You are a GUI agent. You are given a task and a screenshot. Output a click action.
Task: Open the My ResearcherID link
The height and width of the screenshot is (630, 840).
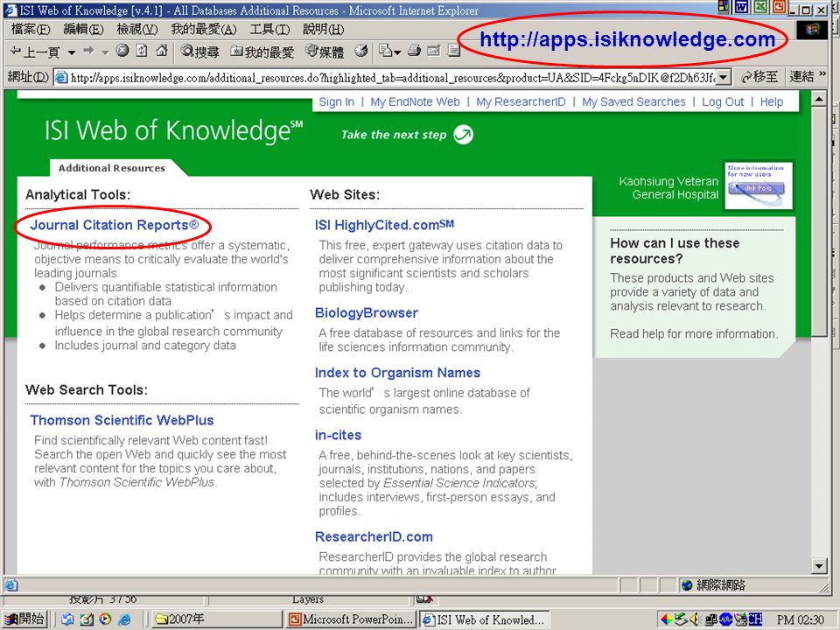521,101
